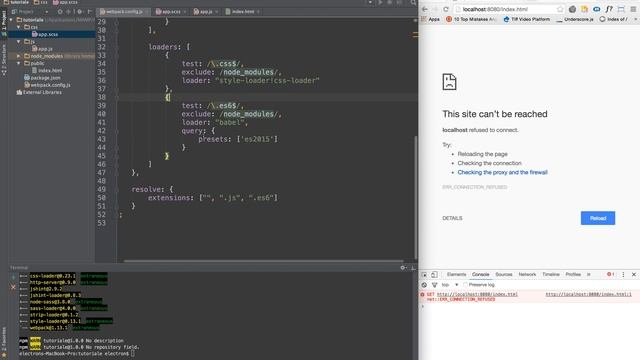Click the blue eye extension icon

[x=597, y=9]
